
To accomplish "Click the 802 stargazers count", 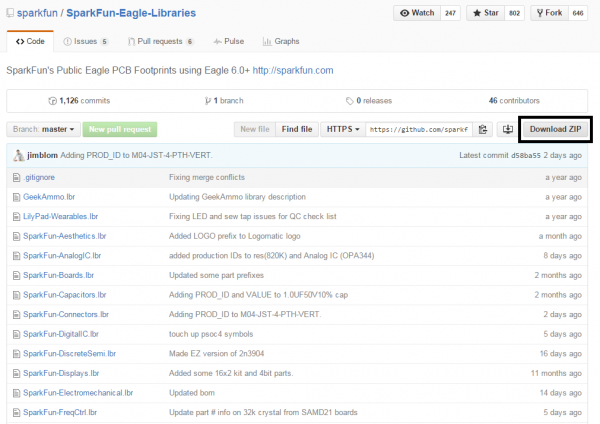I will click(514, 13).
